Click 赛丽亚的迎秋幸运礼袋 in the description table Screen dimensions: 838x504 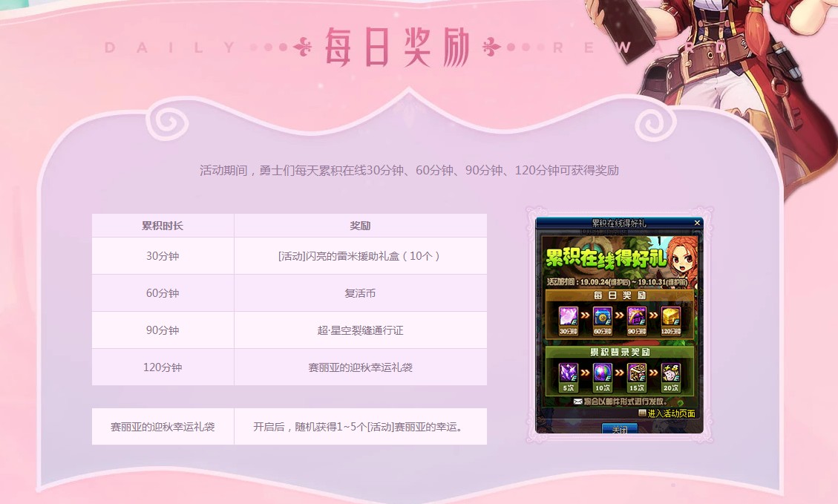point(163,427)
